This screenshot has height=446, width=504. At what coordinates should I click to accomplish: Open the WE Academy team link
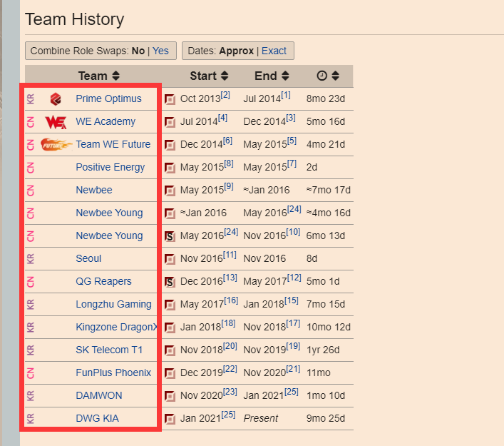click(106, 121)
